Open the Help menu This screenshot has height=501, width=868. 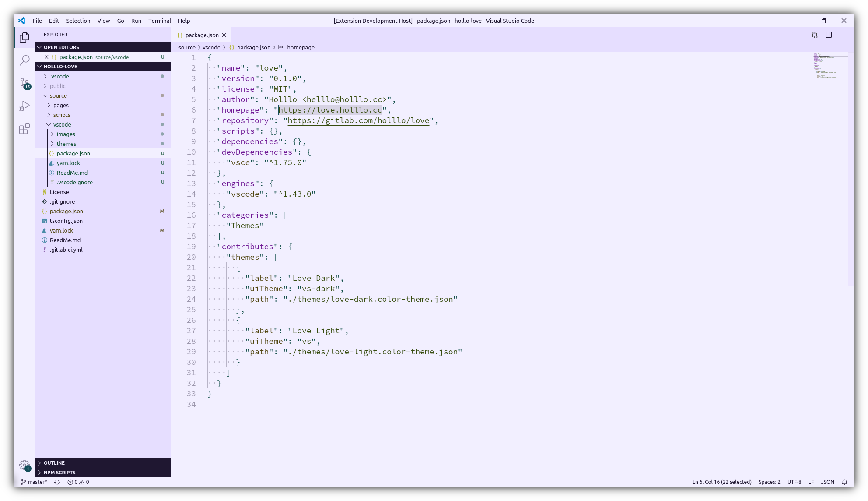[x=184, y=21]
